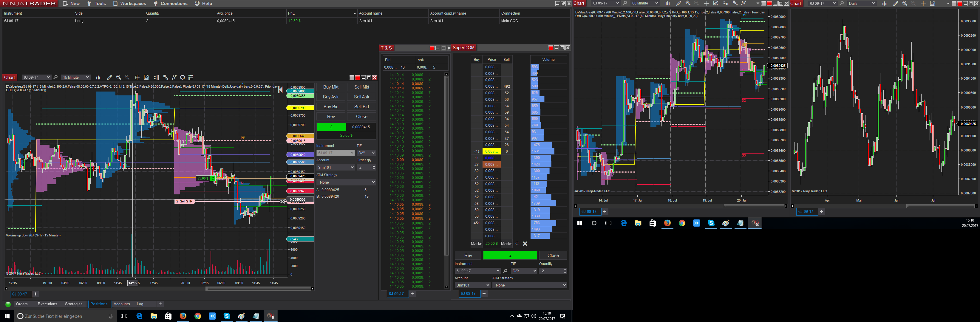Viewport: 980px width, 322px height.
Task: Open bar type selector in 60 Minute chart
Action: click(667, 3)
